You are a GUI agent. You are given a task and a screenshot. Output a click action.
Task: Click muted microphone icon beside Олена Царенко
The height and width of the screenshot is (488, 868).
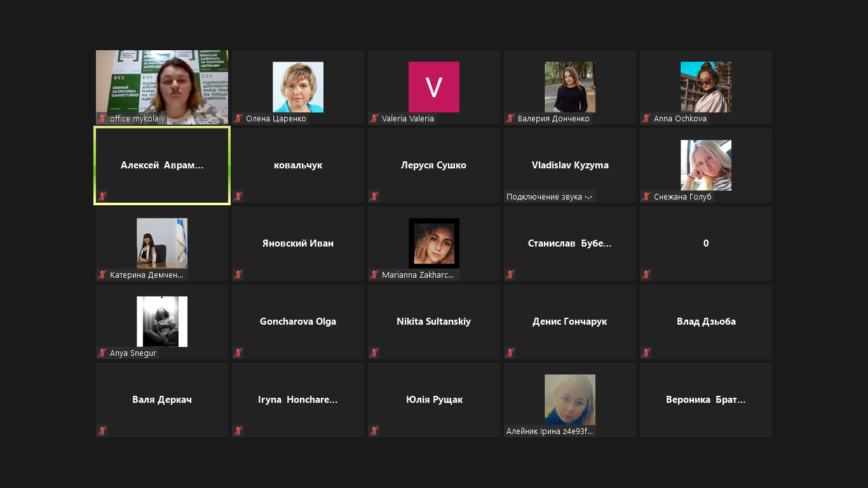coord(238,119)
